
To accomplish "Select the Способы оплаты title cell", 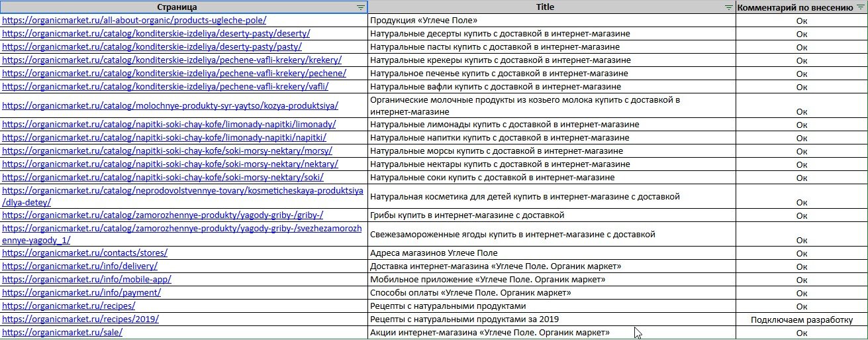I will point(552,293).
